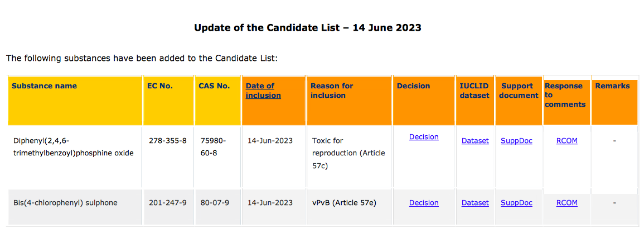Select the CAS number 80-07-9 cell
The image size is (644, 233).
point(214,203)
